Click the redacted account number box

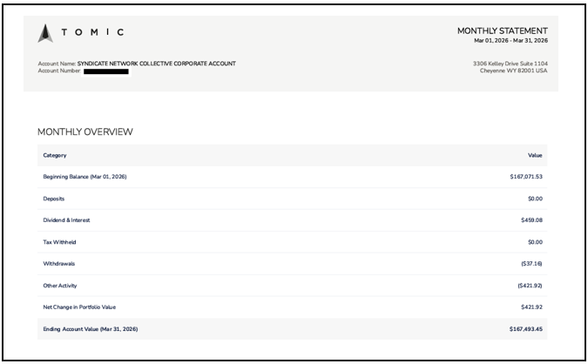(x=106, y=71)
